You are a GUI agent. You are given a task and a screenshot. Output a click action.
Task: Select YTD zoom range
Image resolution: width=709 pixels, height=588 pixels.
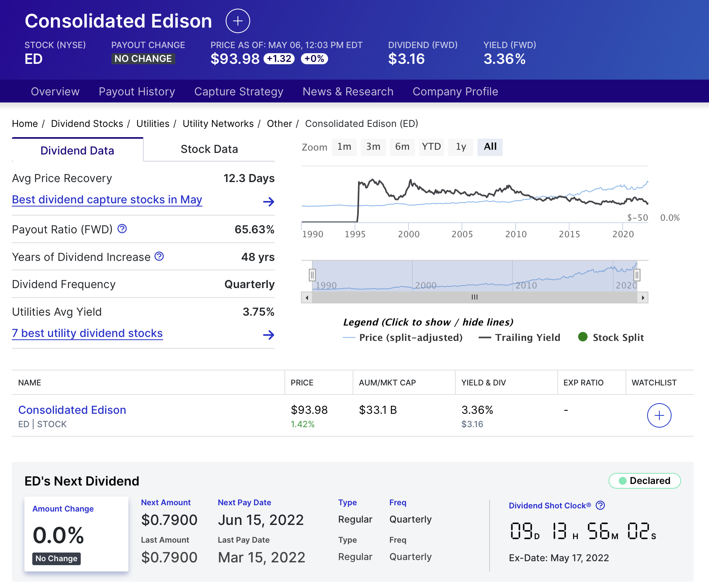coord(432,147)
